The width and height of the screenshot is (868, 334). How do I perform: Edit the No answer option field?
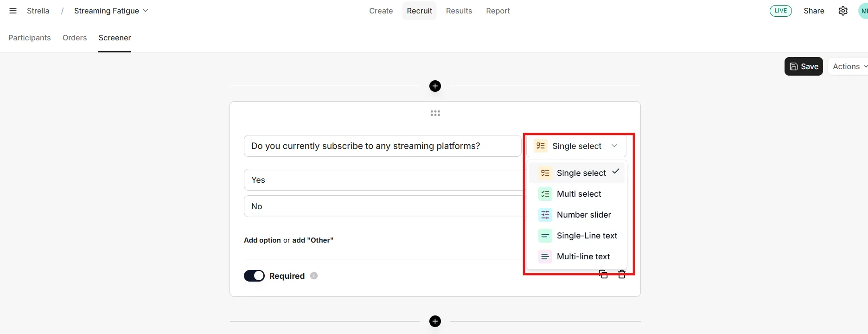[384, 206]
